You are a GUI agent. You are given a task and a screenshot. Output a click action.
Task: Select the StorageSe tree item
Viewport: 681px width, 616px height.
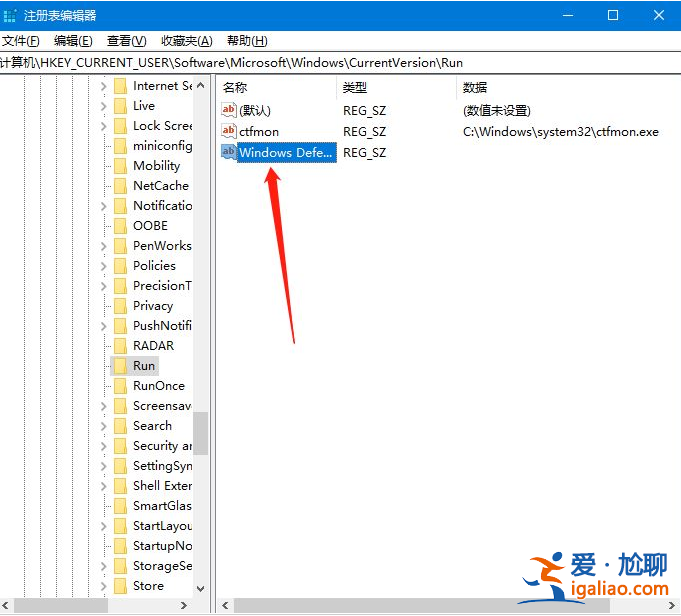162,566
